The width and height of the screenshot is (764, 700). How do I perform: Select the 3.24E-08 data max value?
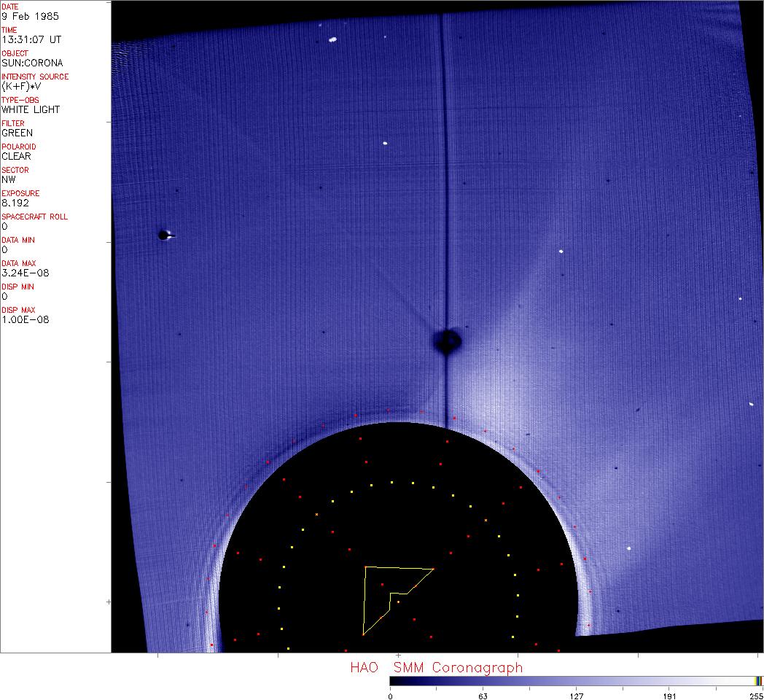click(x=26, y=273)
